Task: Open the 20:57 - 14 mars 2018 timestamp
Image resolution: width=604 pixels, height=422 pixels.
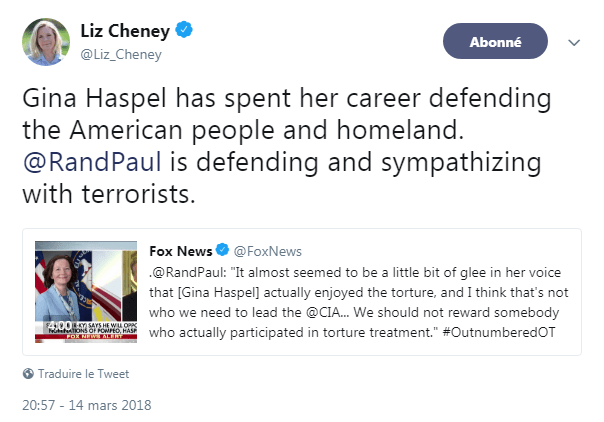Action: 85,406
